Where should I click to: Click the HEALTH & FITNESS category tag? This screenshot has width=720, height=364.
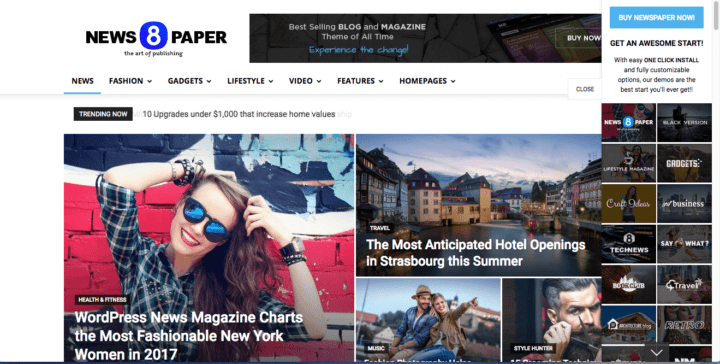102,300
